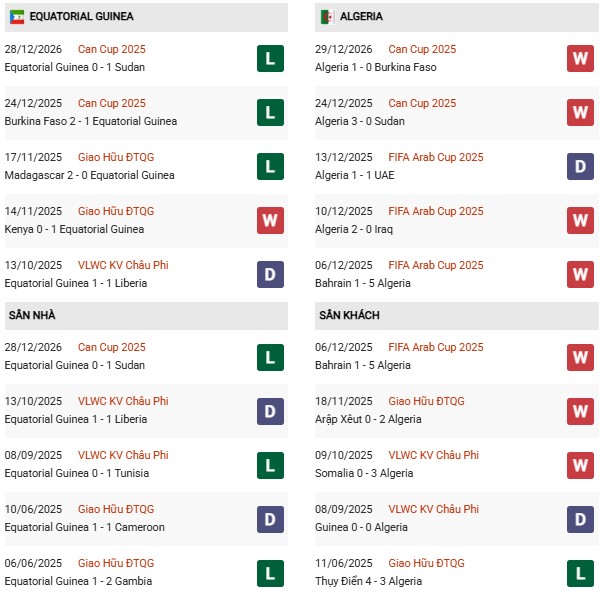Click the Equatorial Guinea flag icon
600x594 pixels.
[x=16, y=17]
